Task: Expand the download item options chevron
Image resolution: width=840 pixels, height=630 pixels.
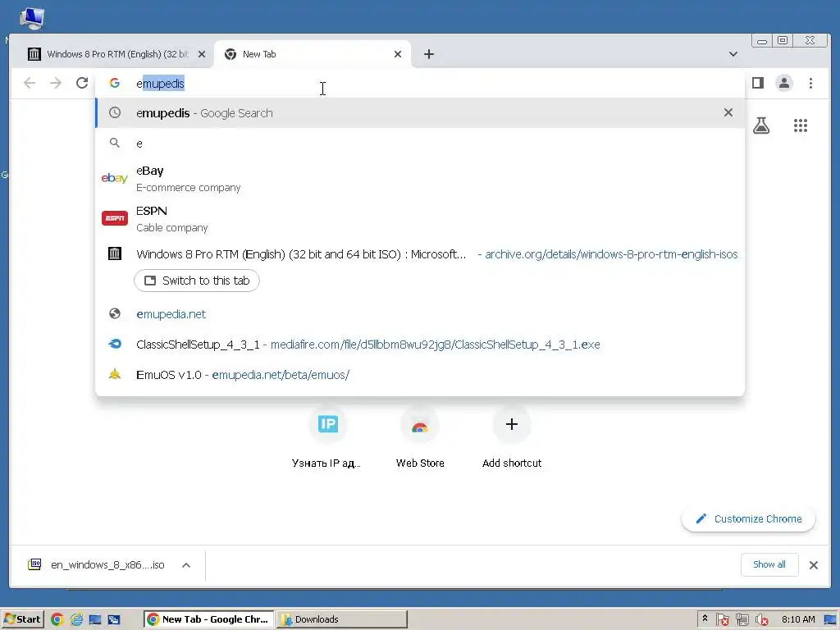Action: coord(186,565)
